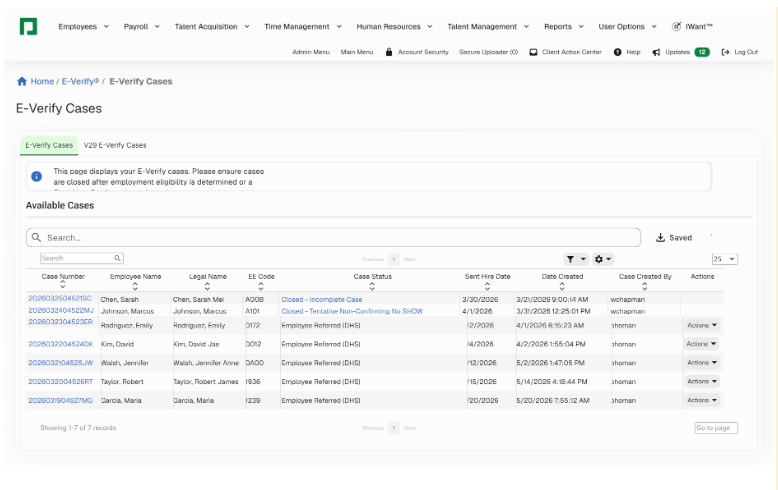Open case number 2026032504521SC
Image resolution: width=778 pixels, height=490 pixels.
(x=60, y=298)
